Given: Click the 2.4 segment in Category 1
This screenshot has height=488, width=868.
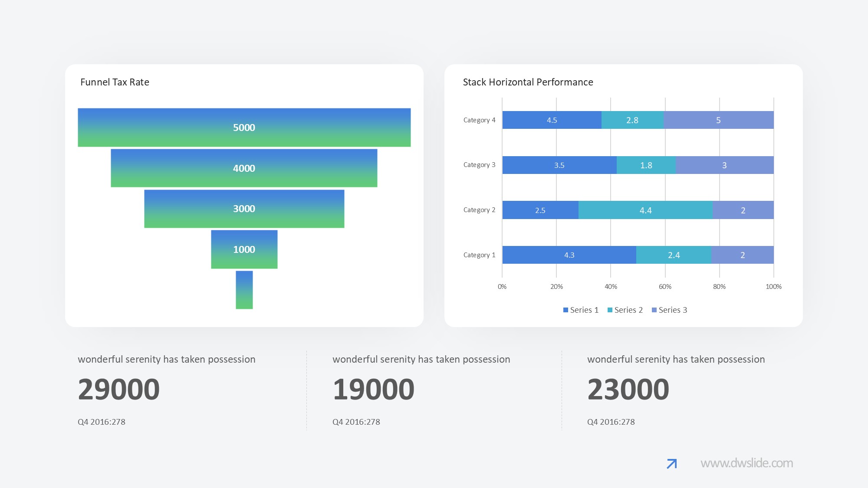Looking at the screenshot, I should pyautogui.click(x=674, y=255).
